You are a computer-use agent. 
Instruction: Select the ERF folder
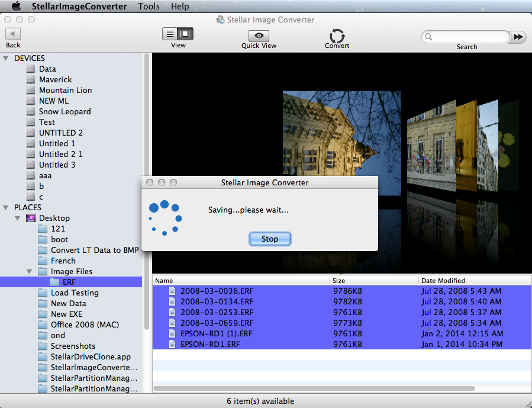(71, 282)
